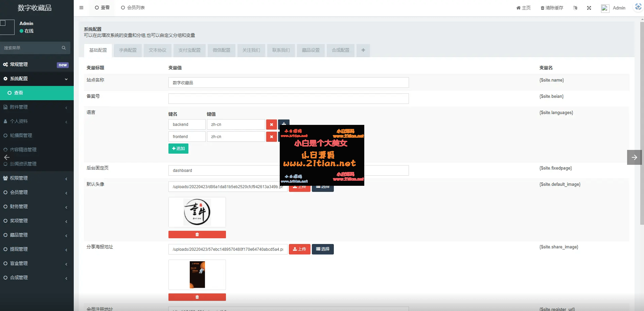Switch to the 支付宝配置 tab
644x311 pixels.
[189, 50]
